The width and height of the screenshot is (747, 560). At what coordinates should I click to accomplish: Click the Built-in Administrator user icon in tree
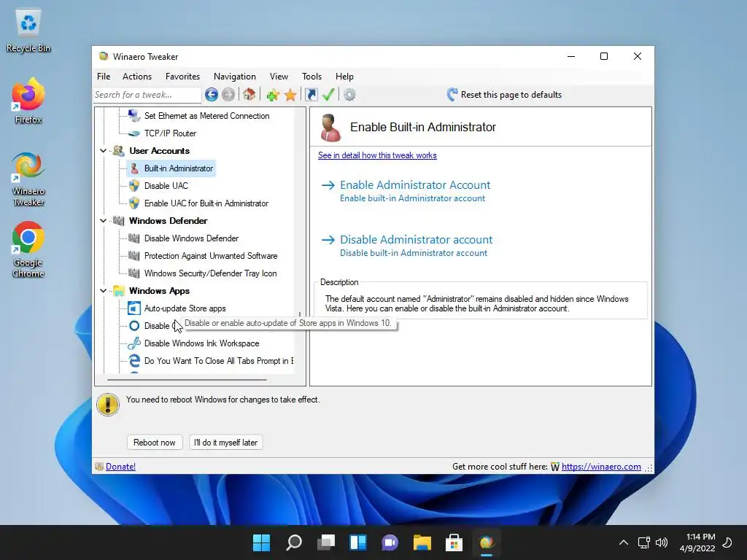pos(134,168)
